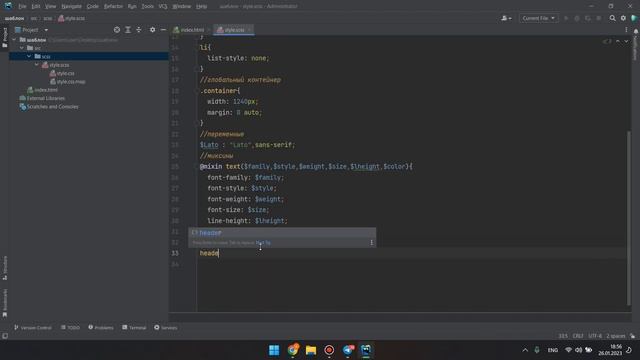Open Telegram from taskbar

coord(348,350)
